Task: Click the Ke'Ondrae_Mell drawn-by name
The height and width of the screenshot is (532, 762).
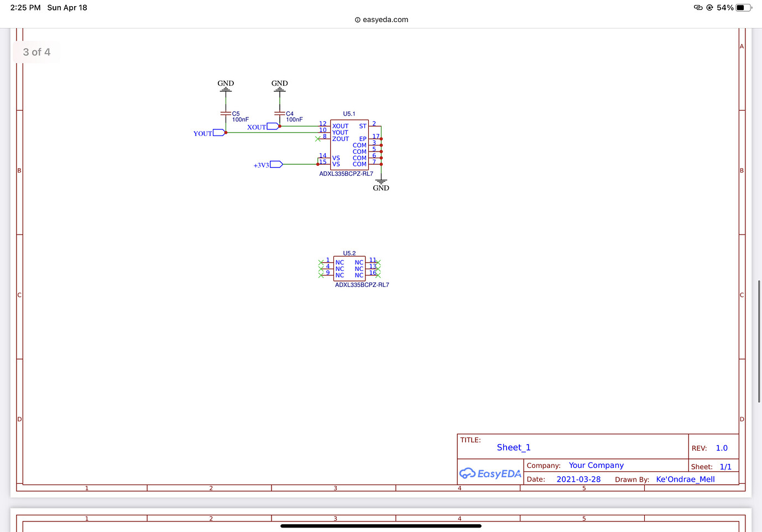Action: coord(685,479)
